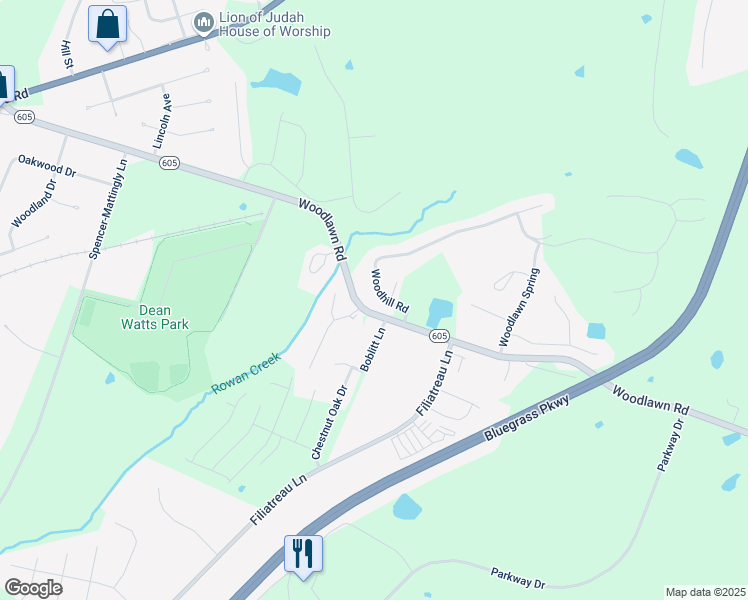Click the Lion of Judah worship place icon
The image size is (748, 600).
click(205, 22)
